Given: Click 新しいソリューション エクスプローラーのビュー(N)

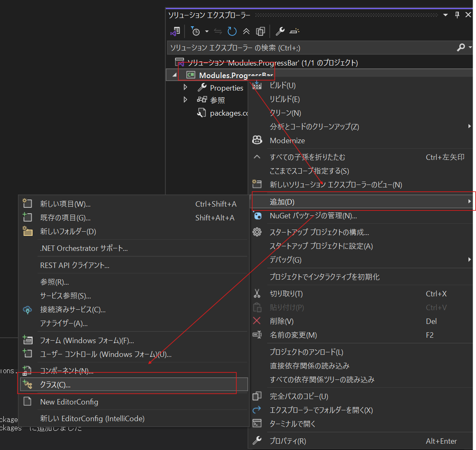Looking at the screenshot, I should 361,185.
